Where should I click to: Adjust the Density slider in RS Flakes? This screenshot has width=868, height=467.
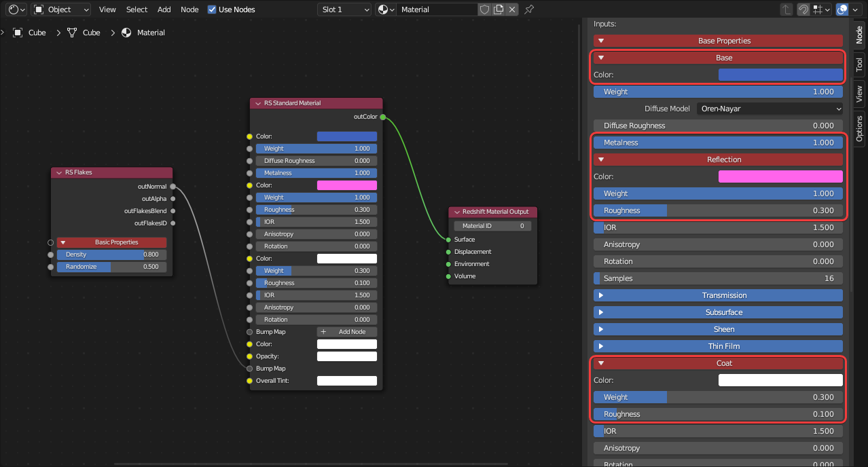tap(111, 255)
